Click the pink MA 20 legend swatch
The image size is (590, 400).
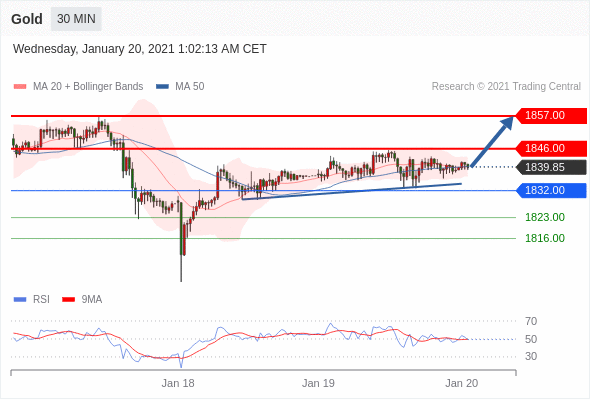click(20, 87)
